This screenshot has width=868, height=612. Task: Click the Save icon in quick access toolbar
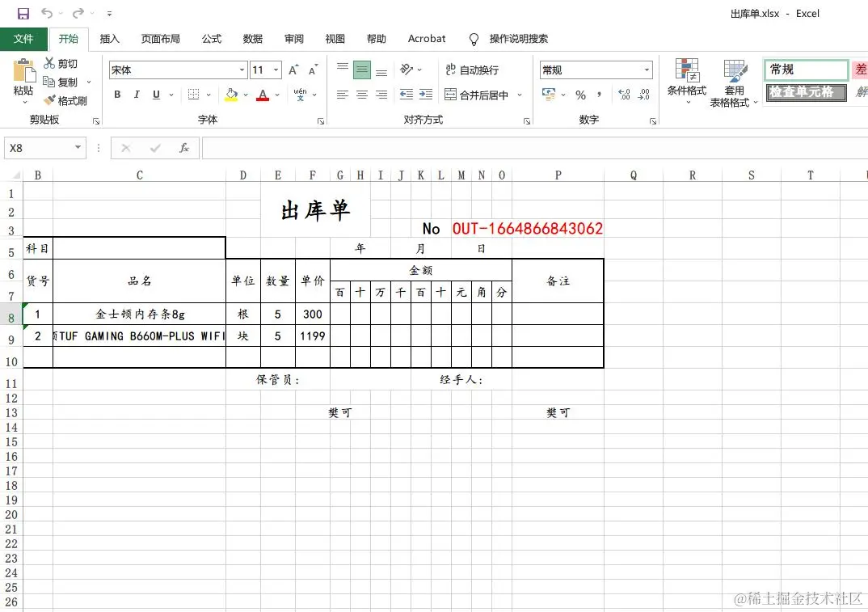[x=23, y=13]
